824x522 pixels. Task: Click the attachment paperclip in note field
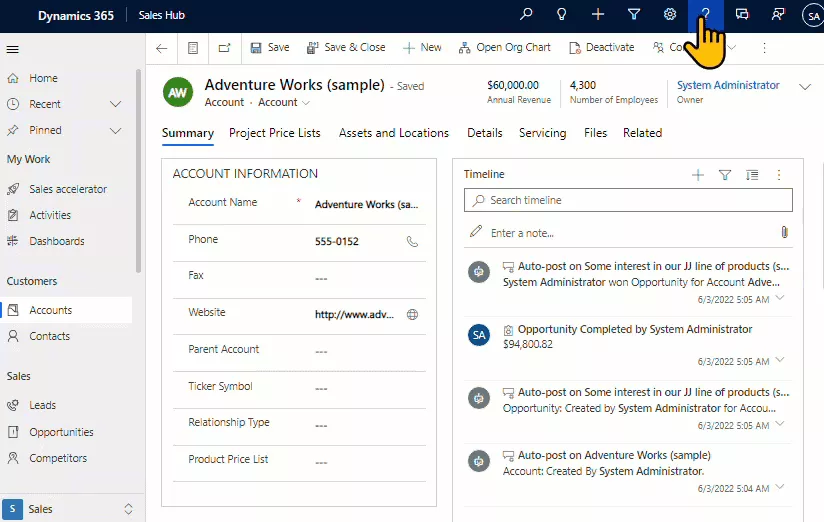click(785, 232)
